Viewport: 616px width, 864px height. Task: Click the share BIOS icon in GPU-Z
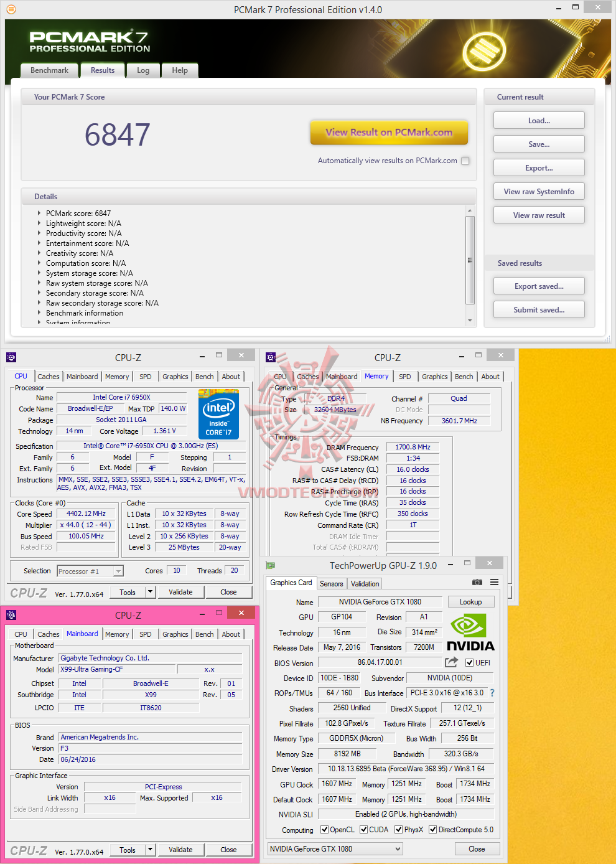click(x=452, y=662)
